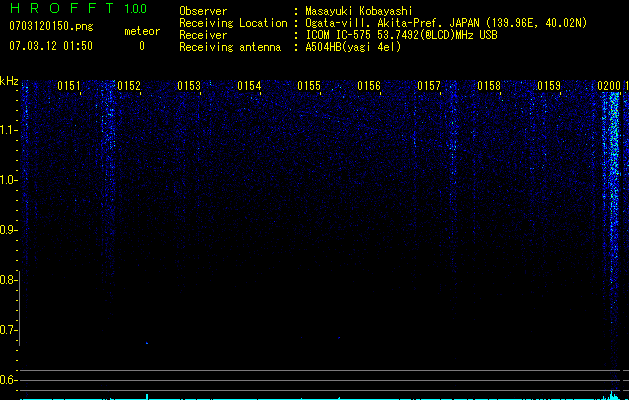Click the meteor label
This screenshot has width=629, height=400.
(142, 31)
